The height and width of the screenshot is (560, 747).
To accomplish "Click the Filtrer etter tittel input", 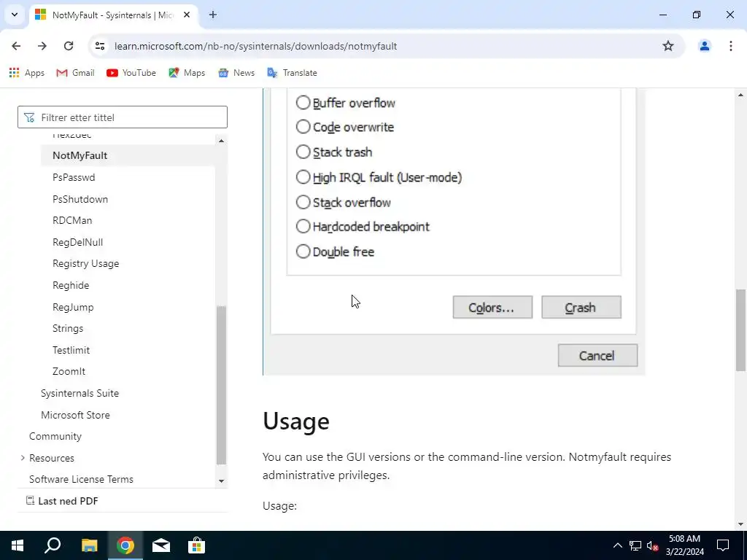I will tap(123, 117).
